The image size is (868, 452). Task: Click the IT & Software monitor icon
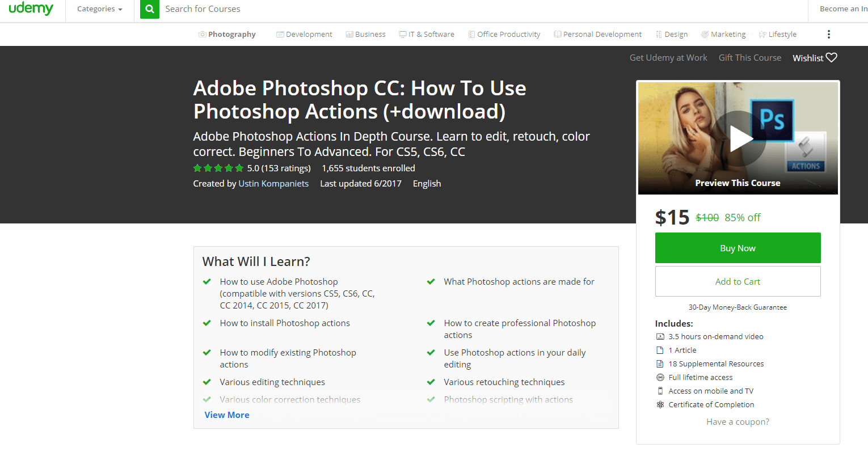[x=403, y=35]
